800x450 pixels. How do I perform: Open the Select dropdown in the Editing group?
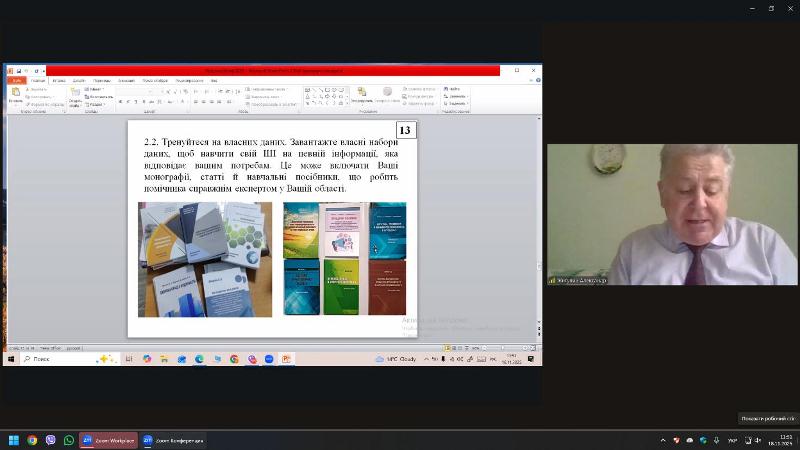[454, 103]
